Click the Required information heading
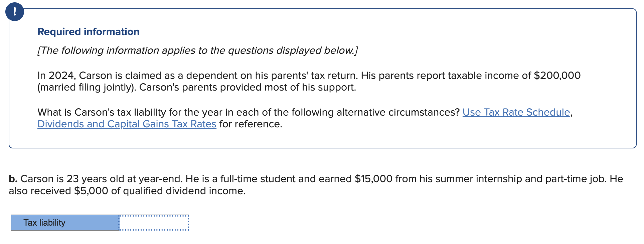The image size is (644, 244). 88,31
